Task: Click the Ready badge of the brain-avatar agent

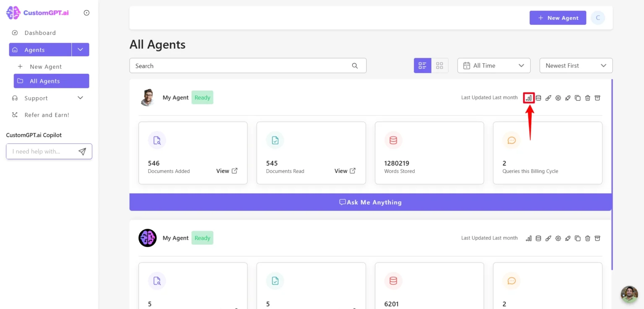Action: point(203,238)
